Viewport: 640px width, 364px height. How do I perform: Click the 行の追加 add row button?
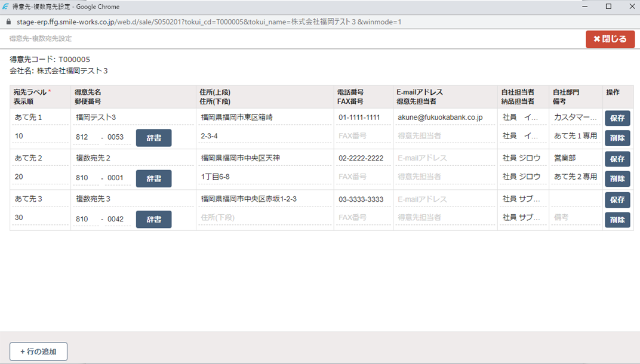(x=38, y=351)
